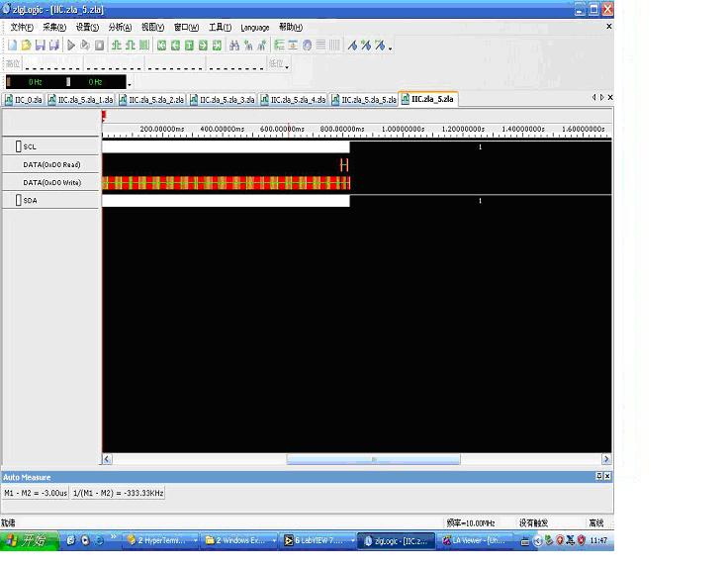Image resolution: width=728 pixels, height=567 pixels.
Task: Click the green jump-to-end arrow icon
Action: click(x=217, y=46)
